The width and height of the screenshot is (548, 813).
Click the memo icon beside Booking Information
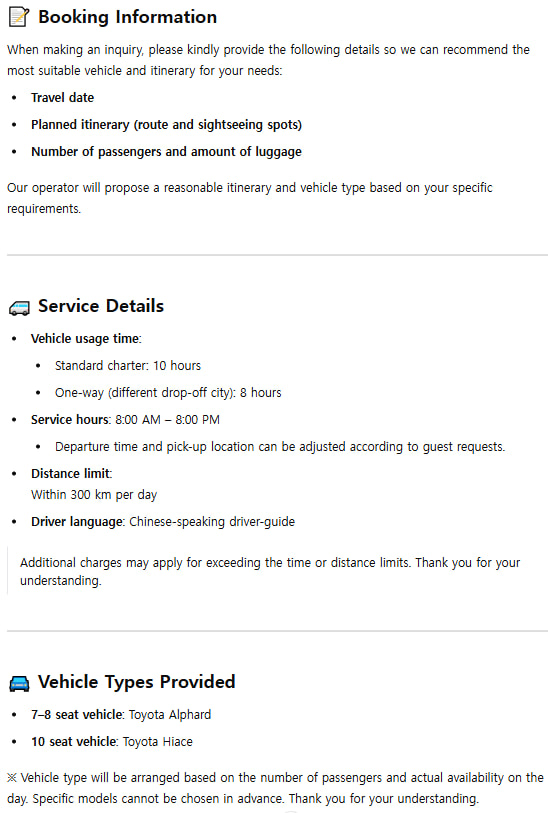point(19,17)
